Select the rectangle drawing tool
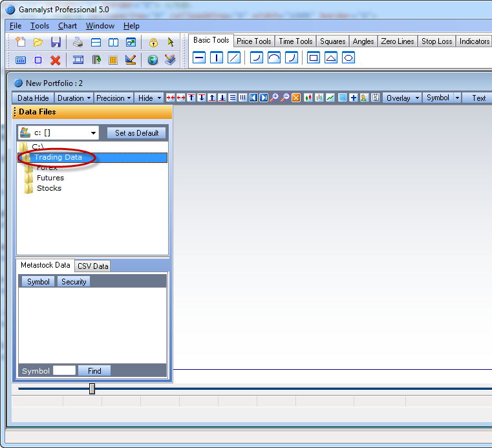The image size is (492, 448). tap(314, 58)
